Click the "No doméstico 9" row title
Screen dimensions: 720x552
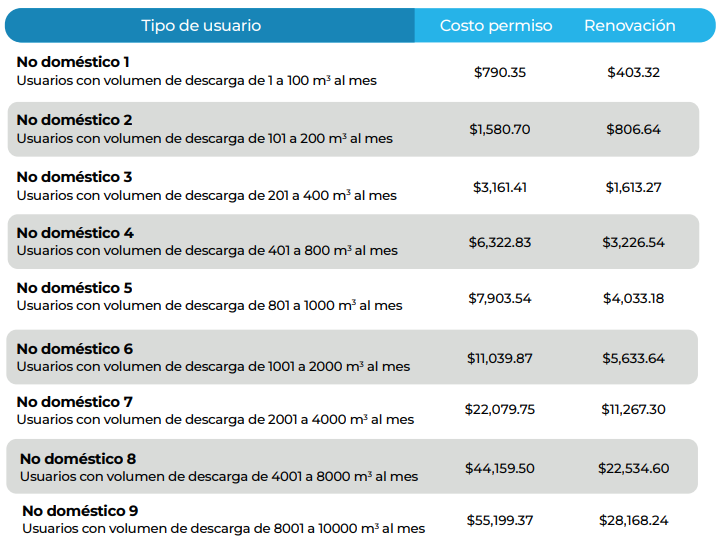click(x=80, y=510)
